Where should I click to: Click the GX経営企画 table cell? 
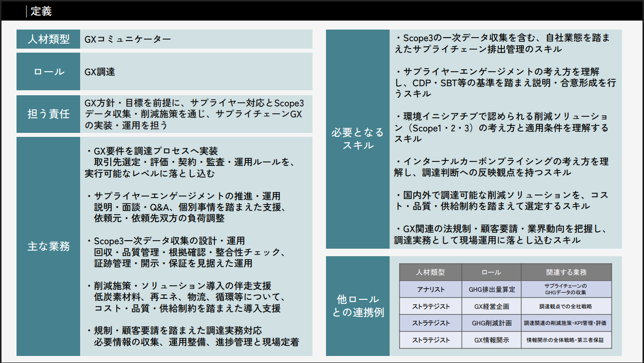point(491,306)
